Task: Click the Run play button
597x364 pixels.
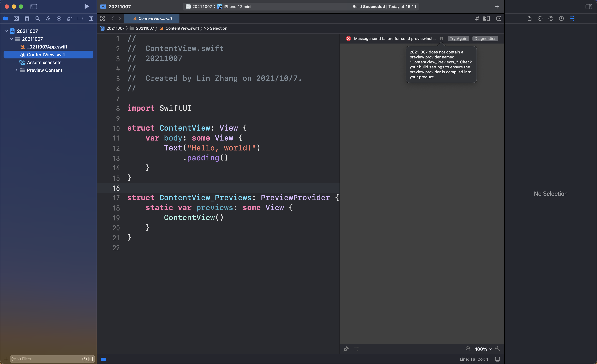Action: [x=87, y=7]
